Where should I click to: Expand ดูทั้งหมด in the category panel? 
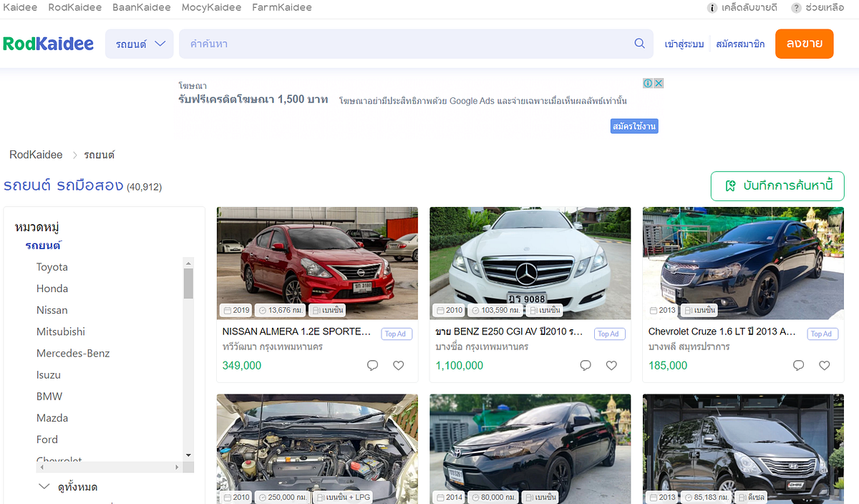69,487
